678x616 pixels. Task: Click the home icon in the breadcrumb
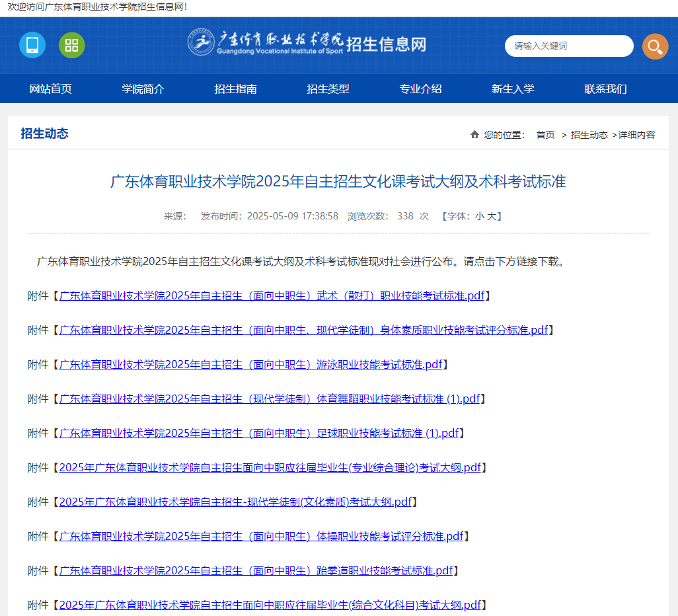[x=474, y=134]
